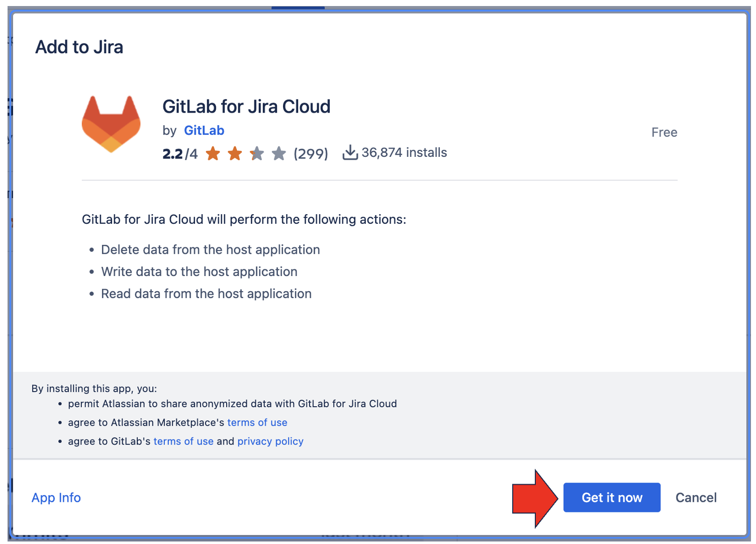Viewport: 756px width, 544px height.
Task: Click 'Read data from the host application'
Action: 206,294
